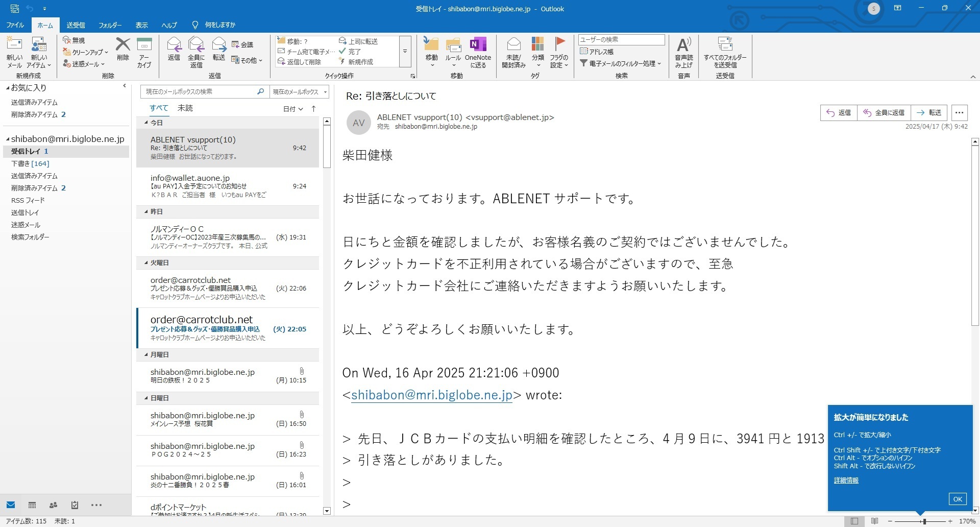Collapse the お気に入り favorites section
980x527 pixels.
[8, 88]
